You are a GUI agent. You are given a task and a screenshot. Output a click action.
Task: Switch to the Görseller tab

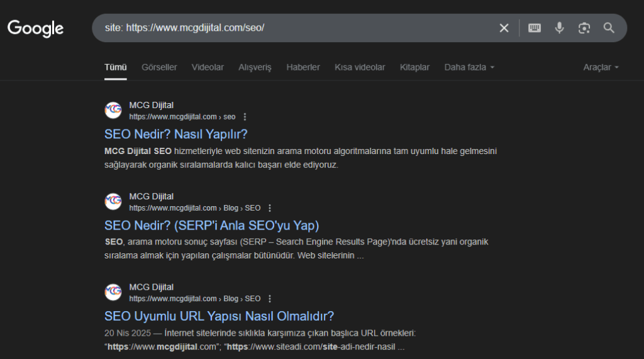click(159, 67)
